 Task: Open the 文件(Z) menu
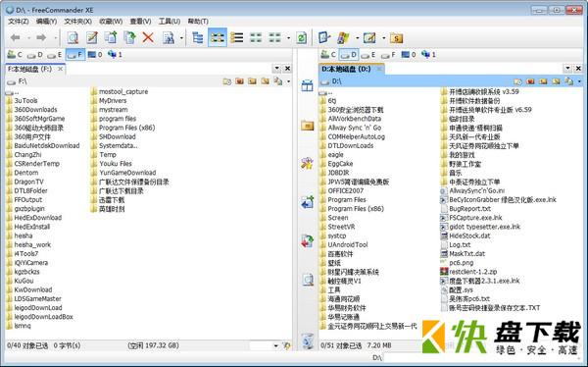tap(19, 22)
